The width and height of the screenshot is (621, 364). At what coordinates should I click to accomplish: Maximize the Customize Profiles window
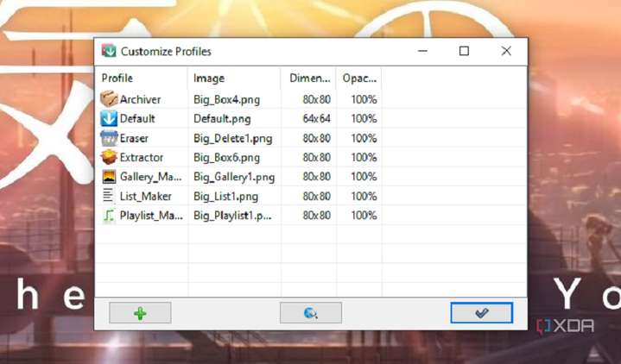click(x=464, y=51)
